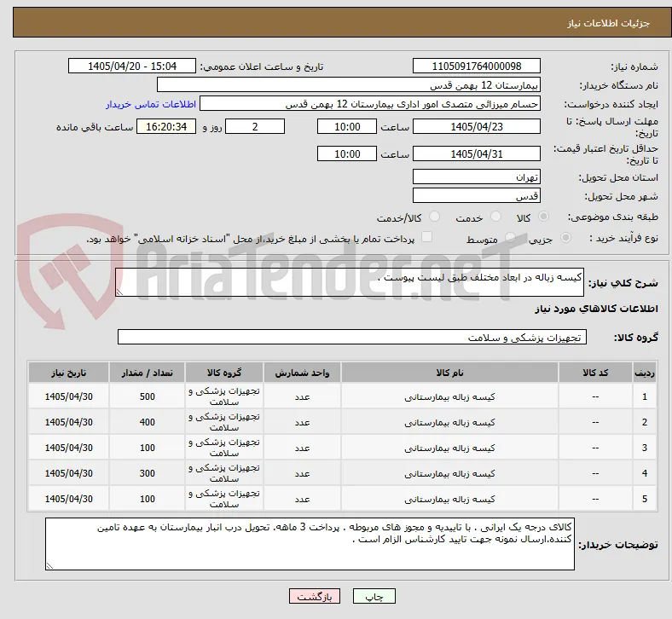The height and width of the screenshot is (619, 672).
Task: Click the واحد شمارش column header
Action: pyautogui.click(x=302, y=373)
